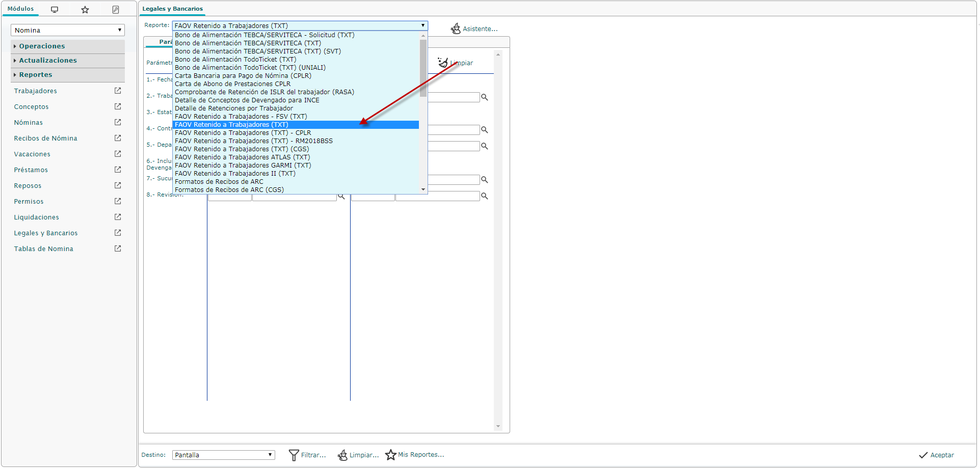Click the Aceptar checkmark icon
Screen dimensions: 980x468
[x=923, y=455]
